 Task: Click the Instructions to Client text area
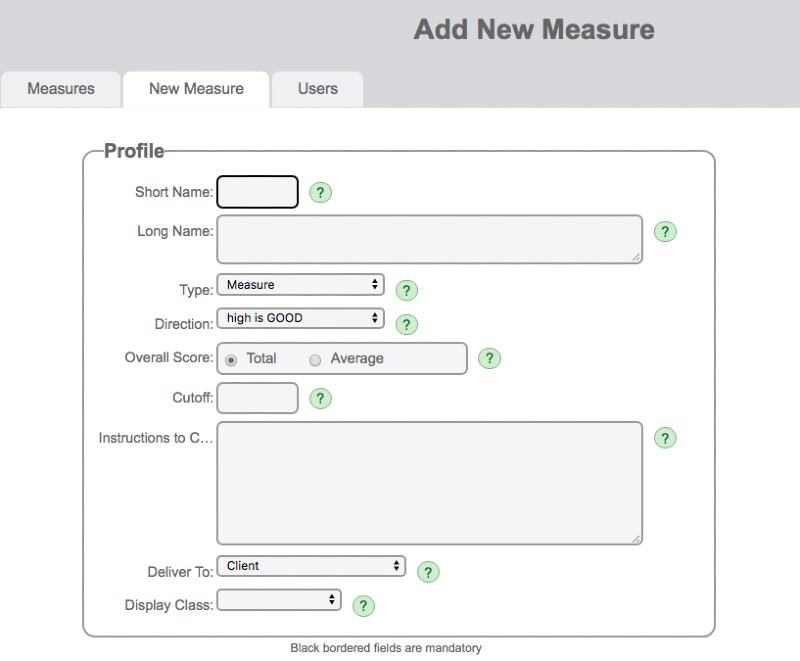(x=428, y=480)
